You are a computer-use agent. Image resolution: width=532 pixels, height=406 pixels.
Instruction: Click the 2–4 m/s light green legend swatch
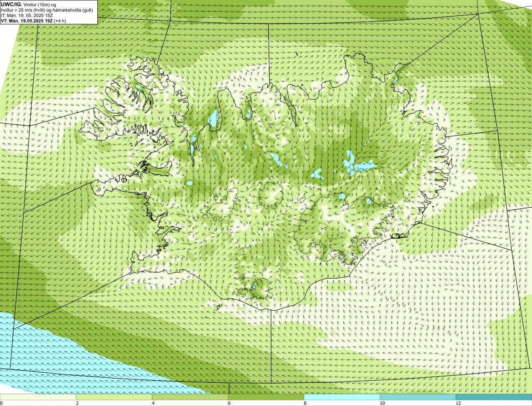[x=114, y=397]
